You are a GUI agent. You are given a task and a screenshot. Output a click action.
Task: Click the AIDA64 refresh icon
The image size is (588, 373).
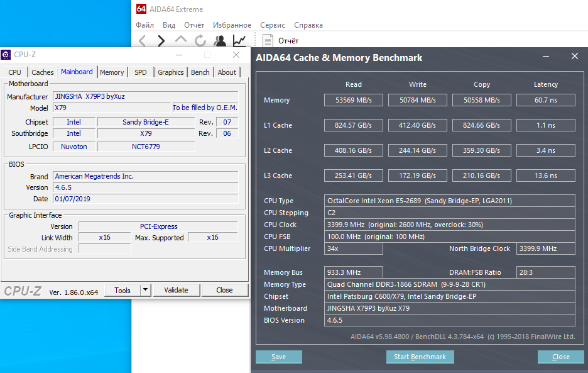click(x=200, y=40)
